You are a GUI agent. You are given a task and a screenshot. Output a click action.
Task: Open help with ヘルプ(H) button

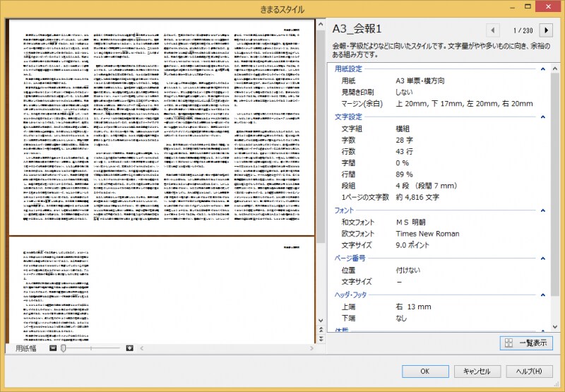529,372
